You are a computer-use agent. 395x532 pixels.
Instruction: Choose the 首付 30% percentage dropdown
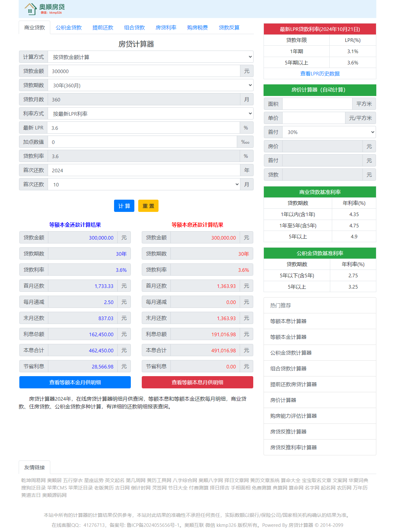pyautogui.click(x=329, y=132)
